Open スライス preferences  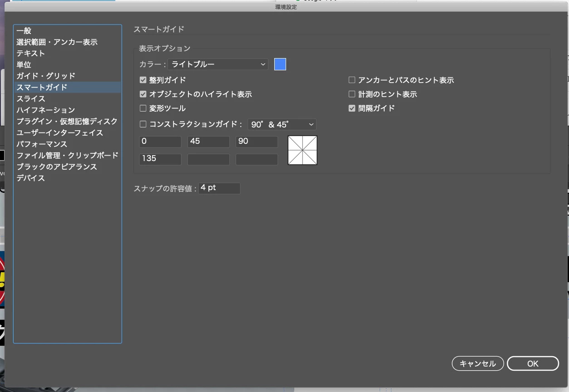click(67, 99)
